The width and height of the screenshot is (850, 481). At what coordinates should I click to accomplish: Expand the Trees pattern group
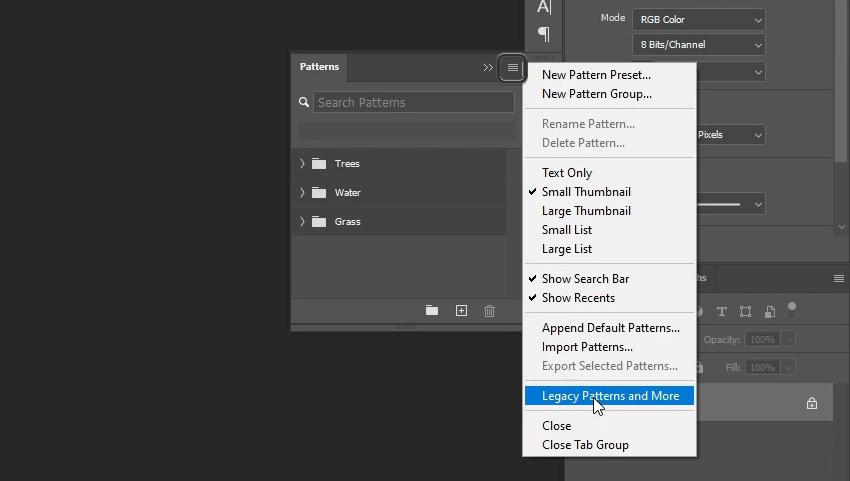[x=302, y=163]
